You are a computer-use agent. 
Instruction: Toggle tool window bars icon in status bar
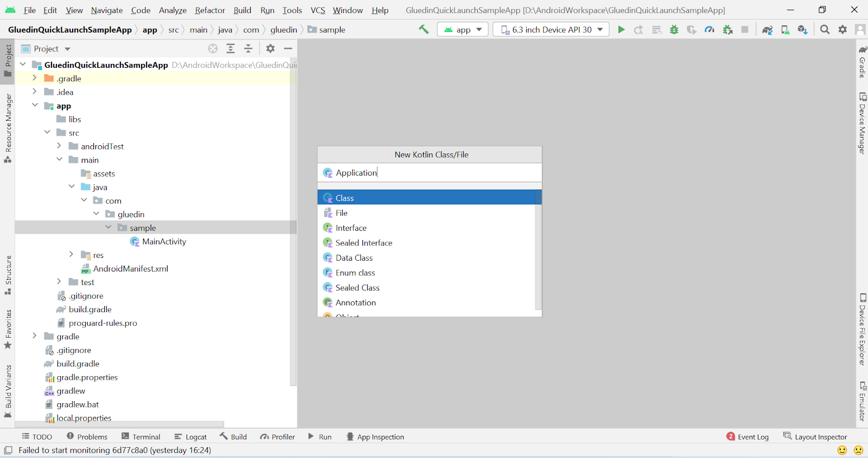(x=8, y=450)
